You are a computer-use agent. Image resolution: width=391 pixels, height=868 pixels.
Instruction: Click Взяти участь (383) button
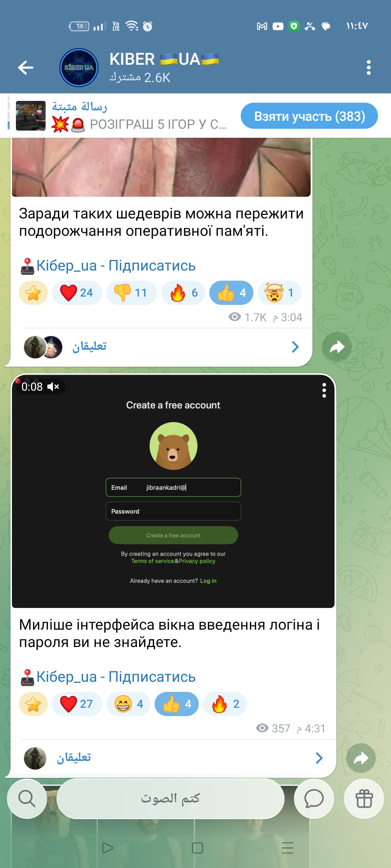(x=309, y=116)
